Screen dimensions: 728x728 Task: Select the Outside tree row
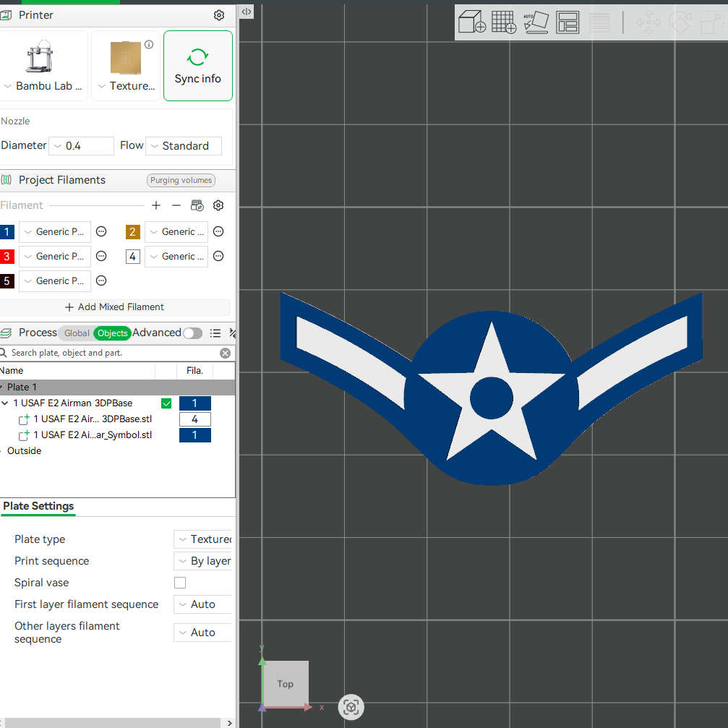click(24, 451)
